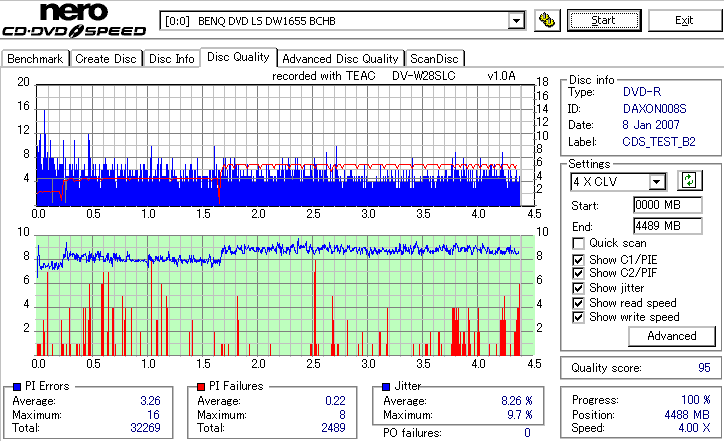This screenshot has width=724, height=441.
Task: Switch to Advanced Disc Quality tab
Action: click(x=340, y=59)
